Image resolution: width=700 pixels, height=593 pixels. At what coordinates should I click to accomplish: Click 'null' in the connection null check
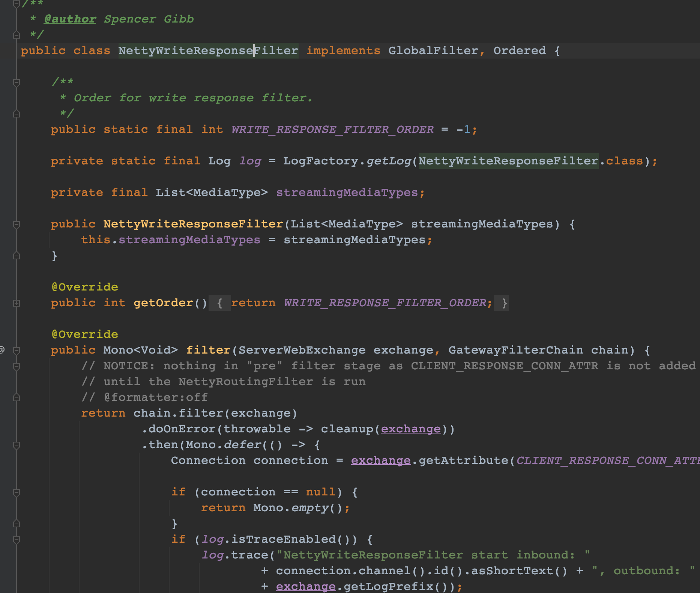click(321, 492)
